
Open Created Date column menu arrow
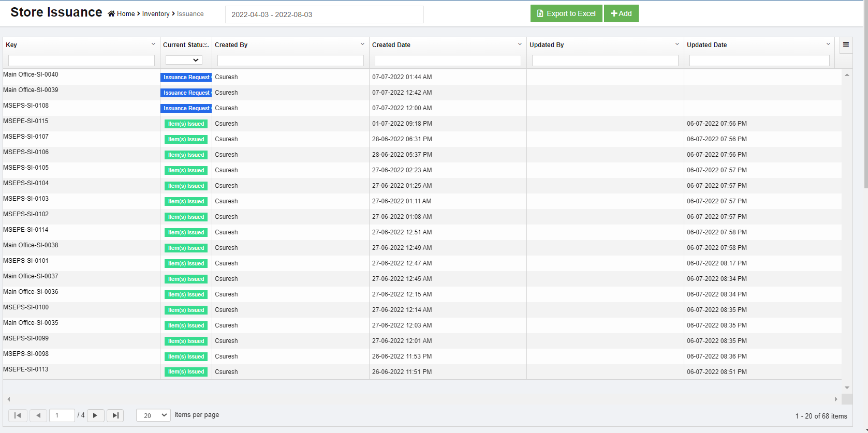pyautogui.click(x=520, y=44)
